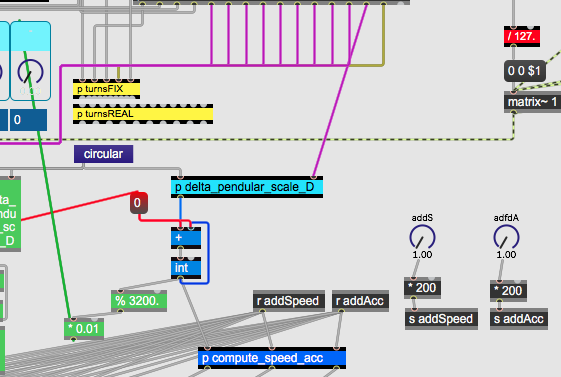Select the p compute_speed_acc object
561x377 pixels.
[272, 358]
